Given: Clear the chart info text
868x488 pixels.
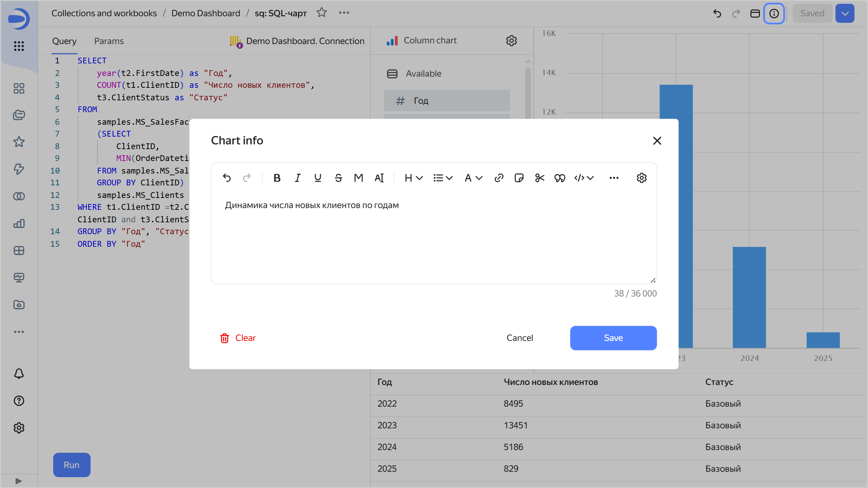Looking at the screenshot, I should [x=238, y=338].
